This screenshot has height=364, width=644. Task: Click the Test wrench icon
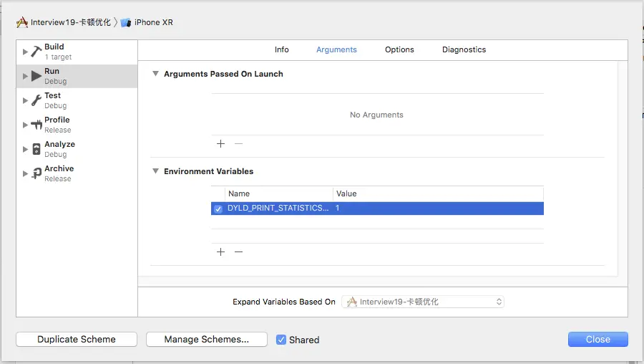[36, 100]
